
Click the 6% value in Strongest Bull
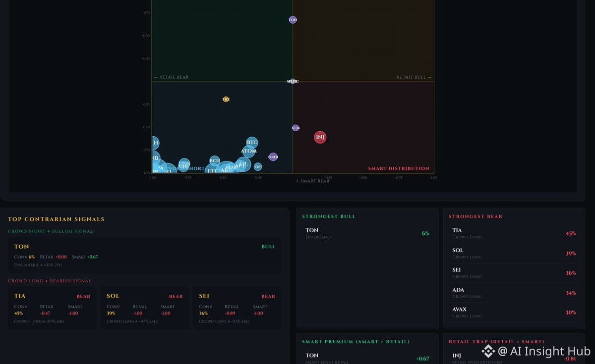coord(425,233)
